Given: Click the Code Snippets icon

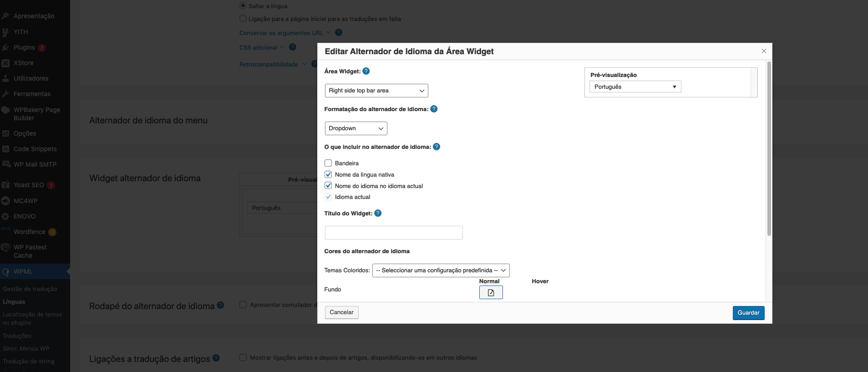Looking at the screenshot, I should point(5,149).
